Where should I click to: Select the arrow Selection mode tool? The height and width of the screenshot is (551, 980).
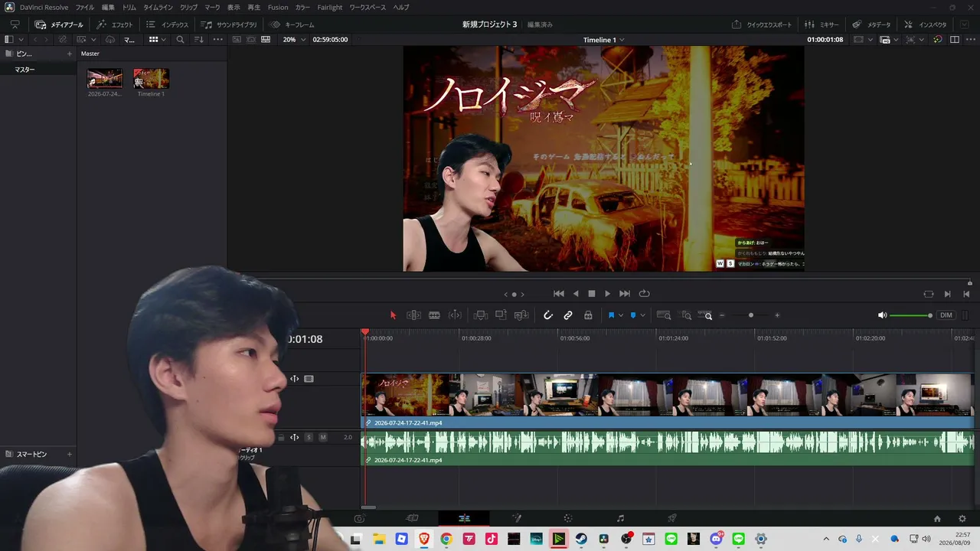click(x=393, y=315)
